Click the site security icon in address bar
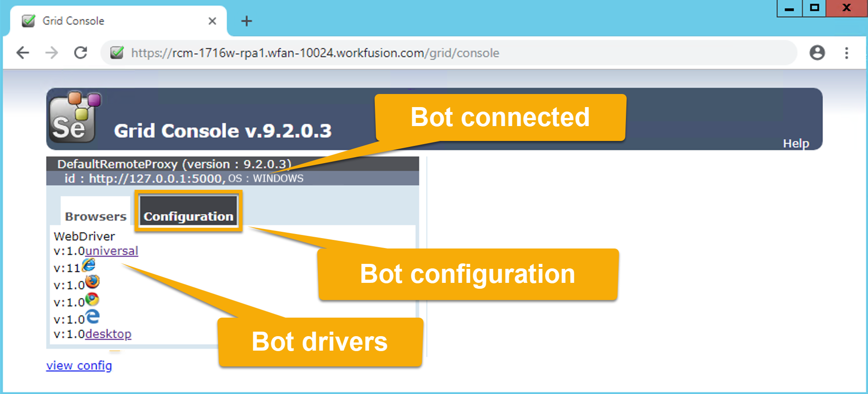The width and height of the screenshot is (868, 394). pyautogui.click(x=117, y=52)
